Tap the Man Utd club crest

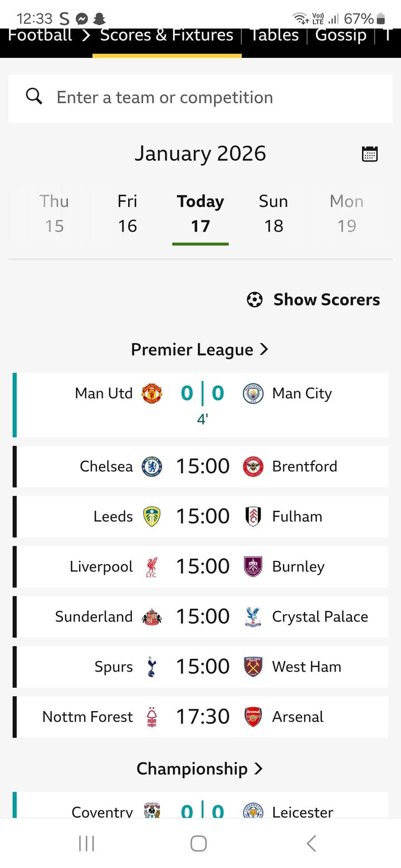pos(151,393)
